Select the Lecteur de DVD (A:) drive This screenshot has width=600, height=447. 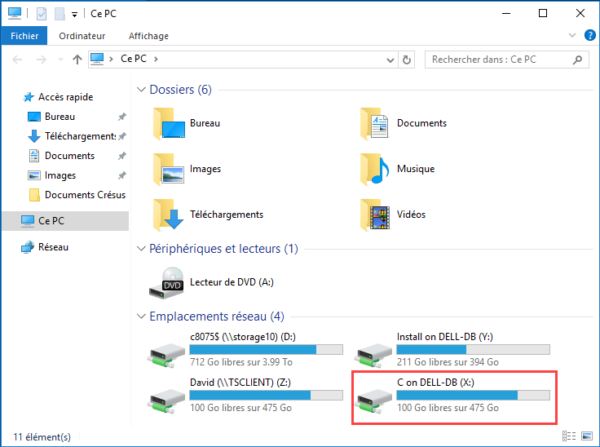[x=211, y=283]
